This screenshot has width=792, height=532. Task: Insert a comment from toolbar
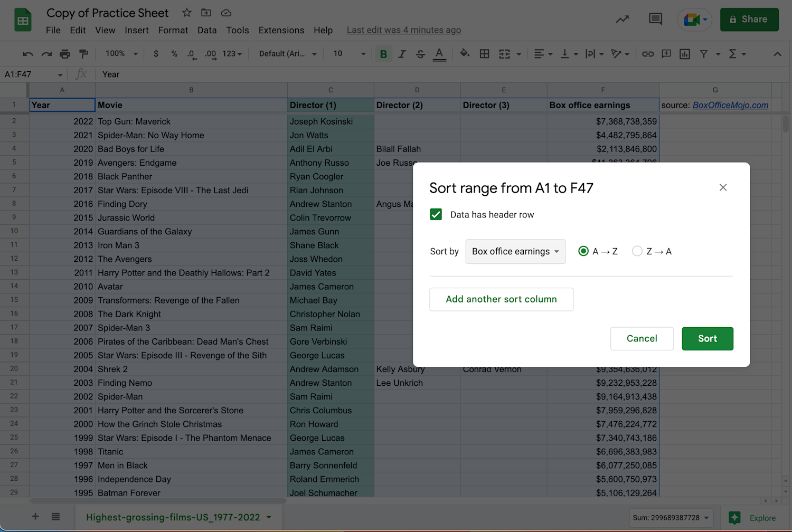666,54
